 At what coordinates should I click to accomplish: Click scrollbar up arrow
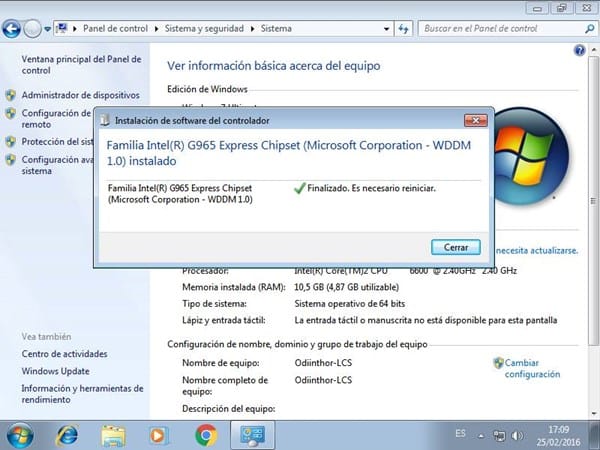593,50
